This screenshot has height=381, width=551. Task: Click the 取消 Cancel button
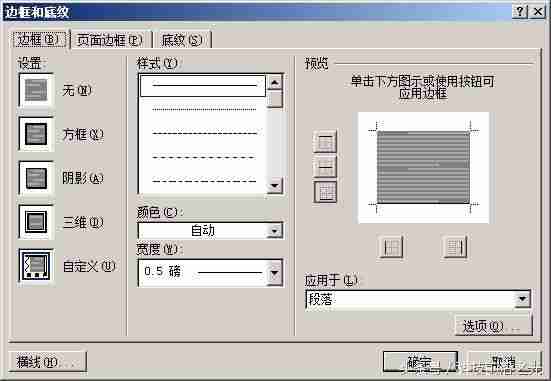tap(504, 362)
